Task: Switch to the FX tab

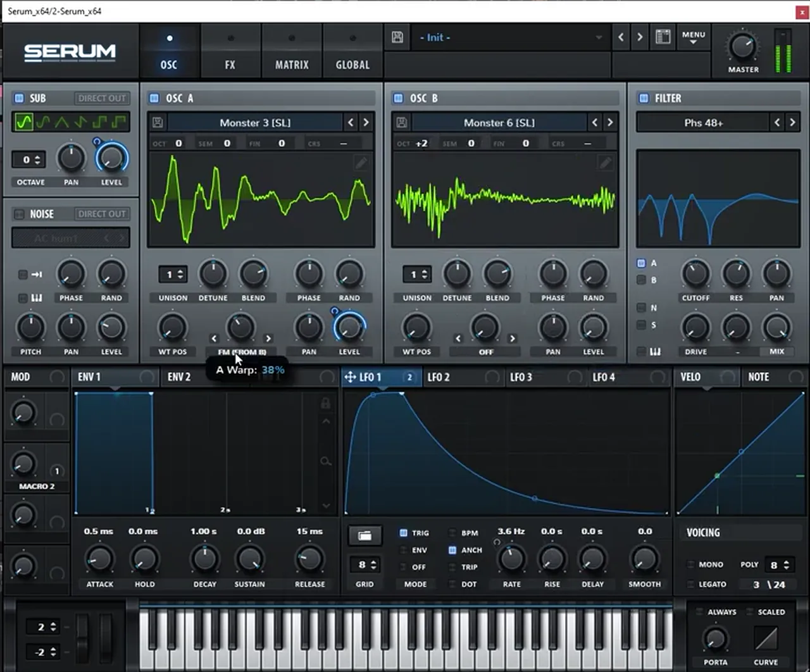Action: (230, 52)
